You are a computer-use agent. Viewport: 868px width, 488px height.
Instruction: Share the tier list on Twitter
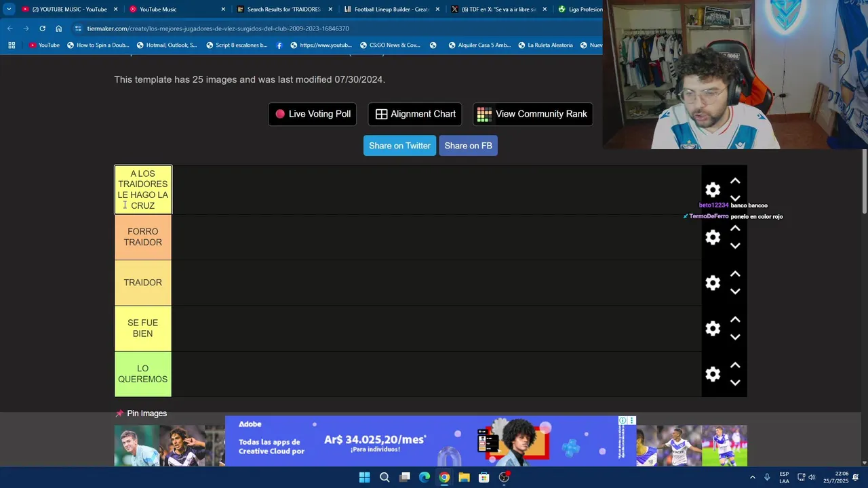(399, 146)
